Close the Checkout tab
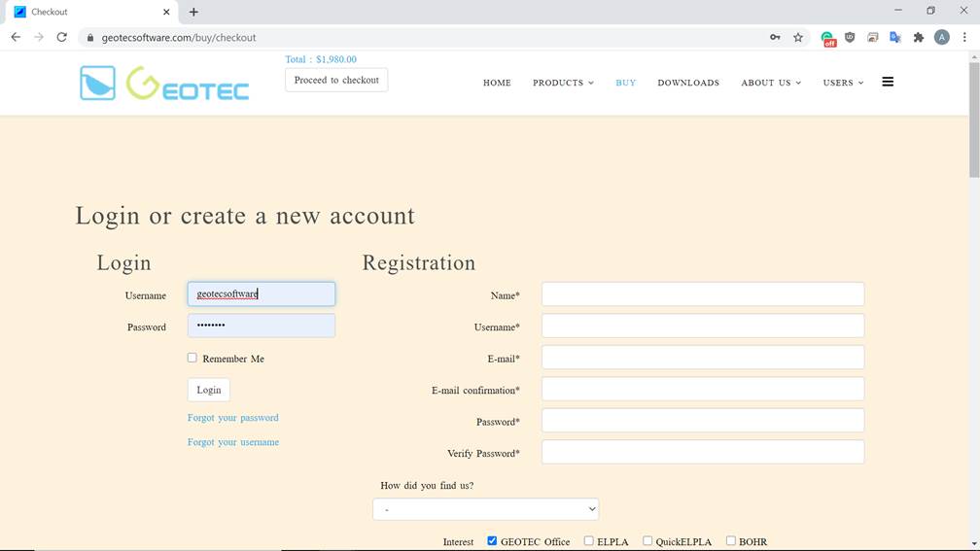The width and height of the screenshot is (980, 551). tap(166, 12)
